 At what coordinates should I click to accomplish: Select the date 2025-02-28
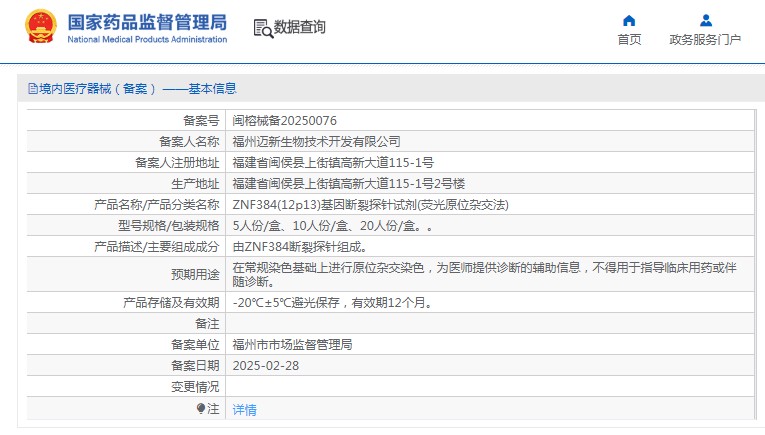click(x=265, y=366)
